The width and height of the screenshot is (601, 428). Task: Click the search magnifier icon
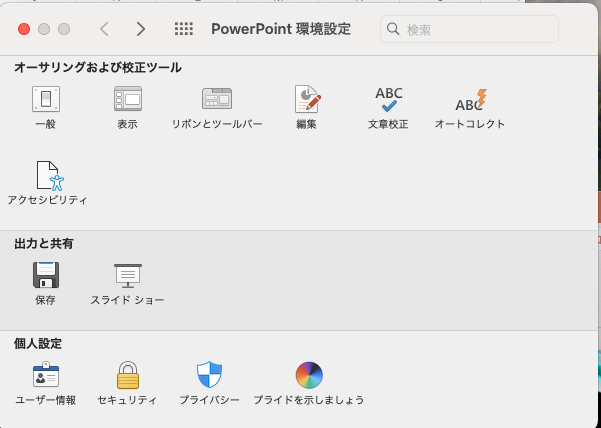[393, 29]
